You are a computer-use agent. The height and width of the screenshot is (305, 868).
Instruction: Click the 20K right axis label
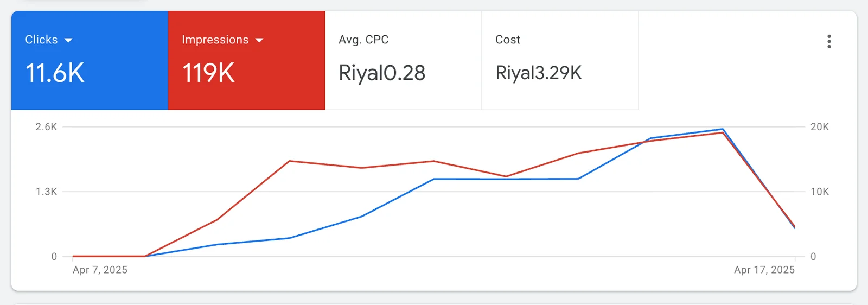coord(819,127)
